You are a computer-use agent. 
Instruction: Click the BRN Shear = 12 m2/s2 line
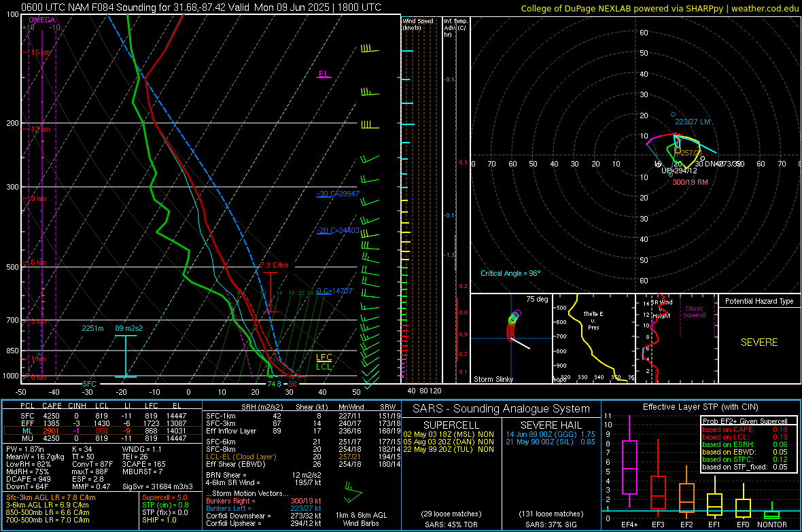click(264, 475)
